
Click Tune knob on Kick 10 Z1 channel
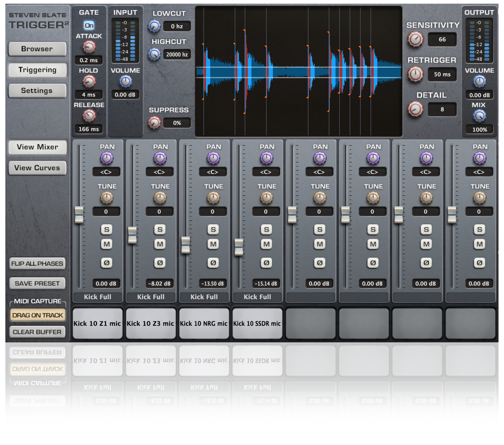(106, 198)
